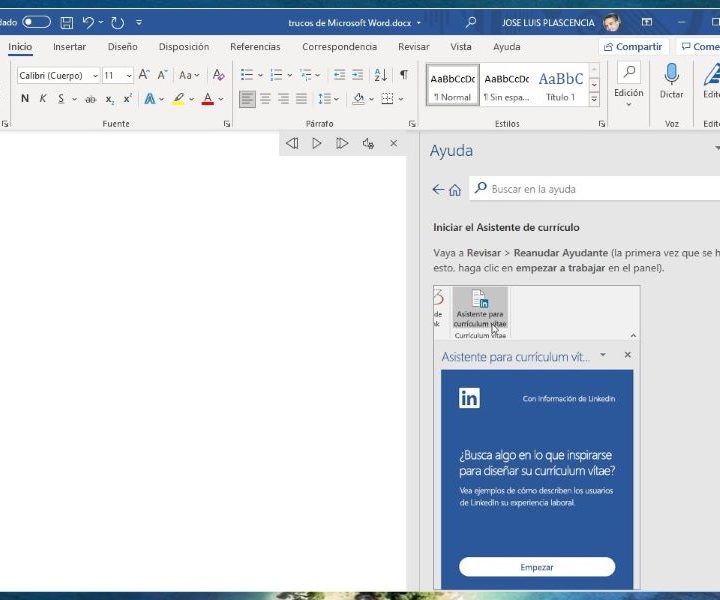Click the Compartir button
This screenshot has width=720, height=600.
(633, 47)
